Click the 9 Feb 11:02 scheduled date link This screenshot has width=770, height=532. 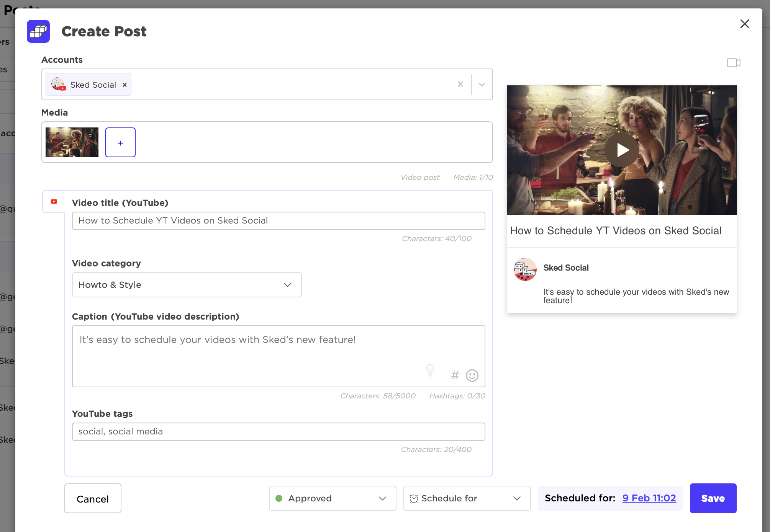649,498
